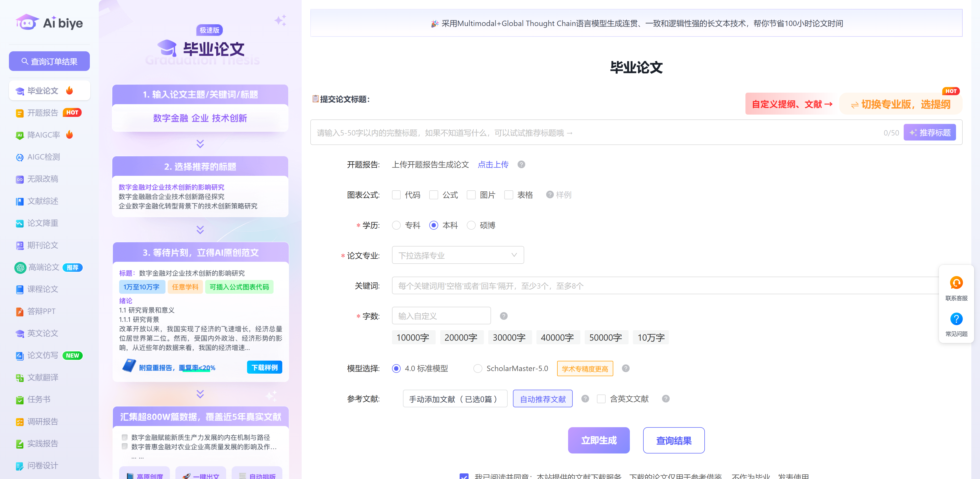
Task: Enable the 代码 checkbox
Action: [396, 195]
